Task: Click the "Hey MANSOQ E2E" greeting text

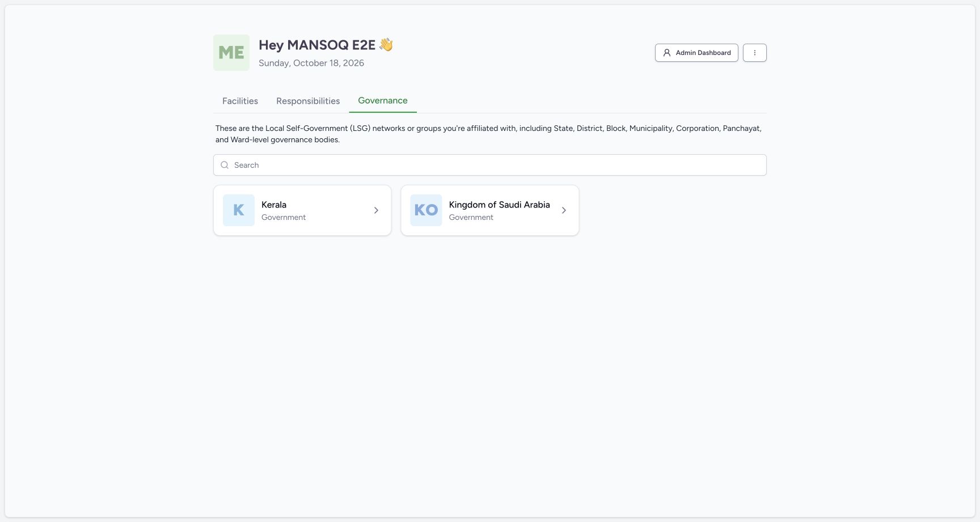Action: click(x=317, y=45)
